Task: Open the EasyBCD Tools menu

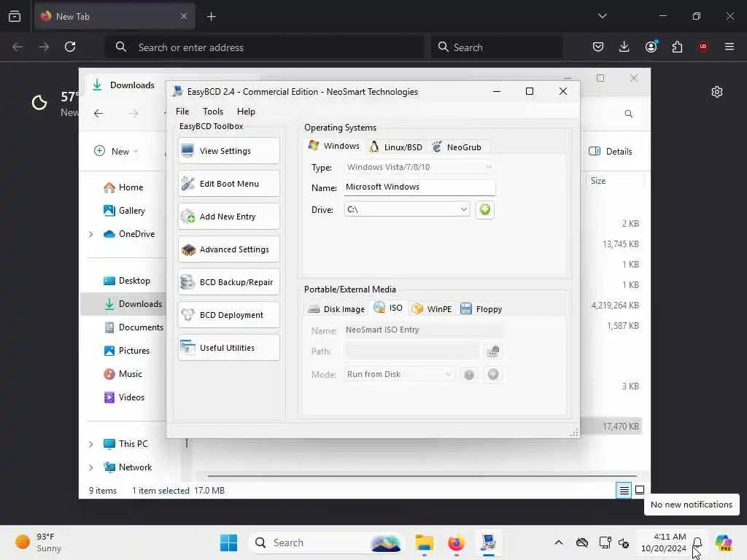Action: coord(213,112)
